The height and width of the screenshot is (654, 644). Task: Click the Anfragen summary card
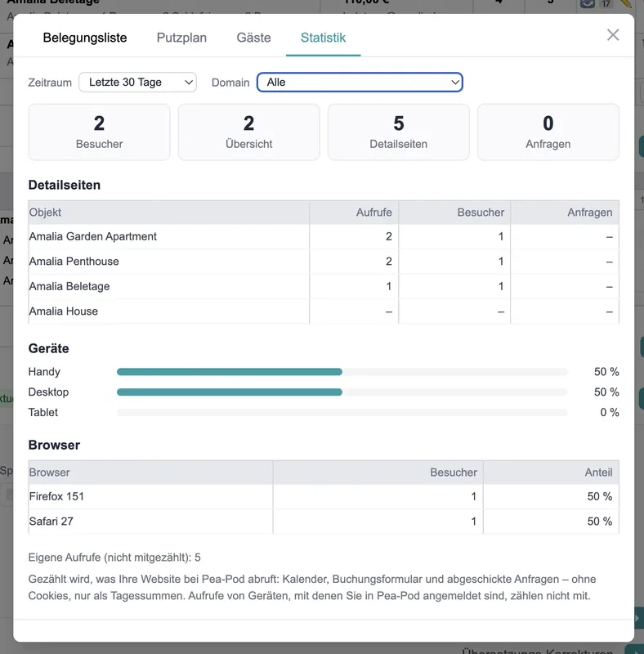tap(548, 132)
